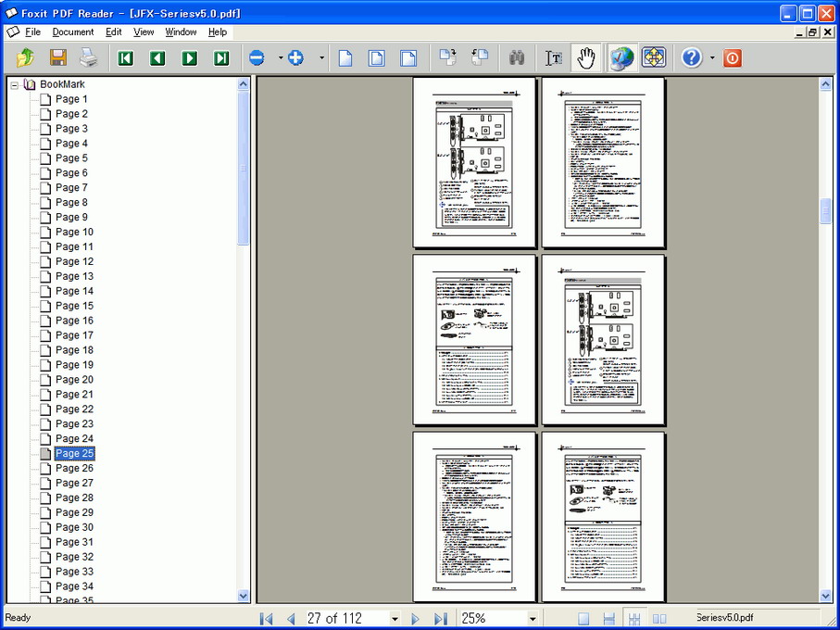Select the BookMark root node
The width and height of the screenshot is (840, 630).
(62, 84)
